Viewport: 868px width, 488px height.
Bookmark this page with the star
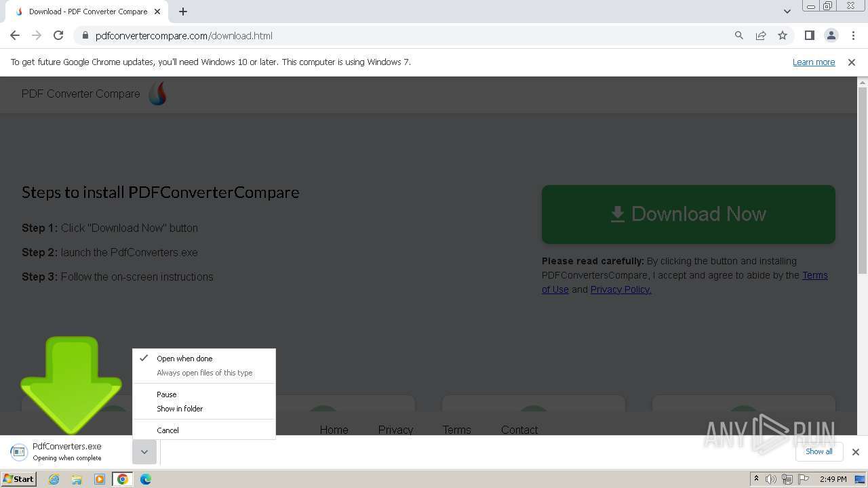783,35
